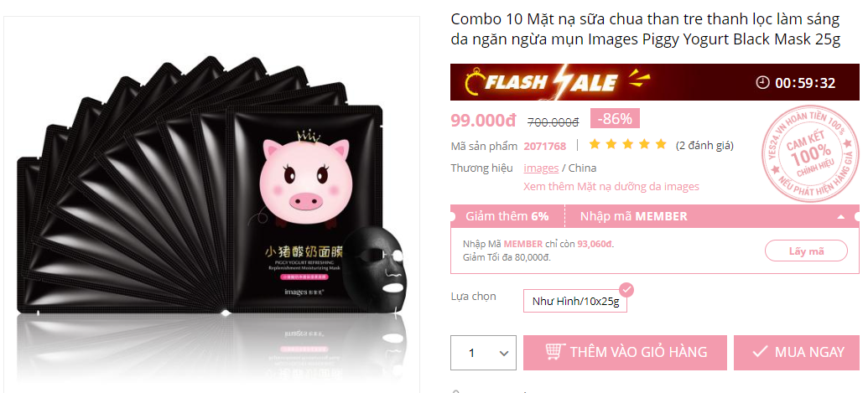This screenshot has width=868, height=393.
Task: Open the images brand link
Action: (541, 168)
